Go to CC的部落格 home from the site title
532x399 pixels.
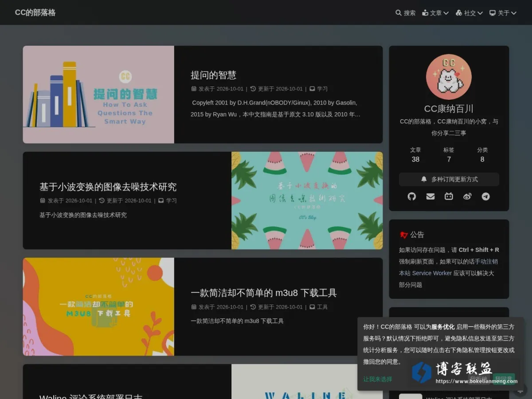tap(35, 12)
